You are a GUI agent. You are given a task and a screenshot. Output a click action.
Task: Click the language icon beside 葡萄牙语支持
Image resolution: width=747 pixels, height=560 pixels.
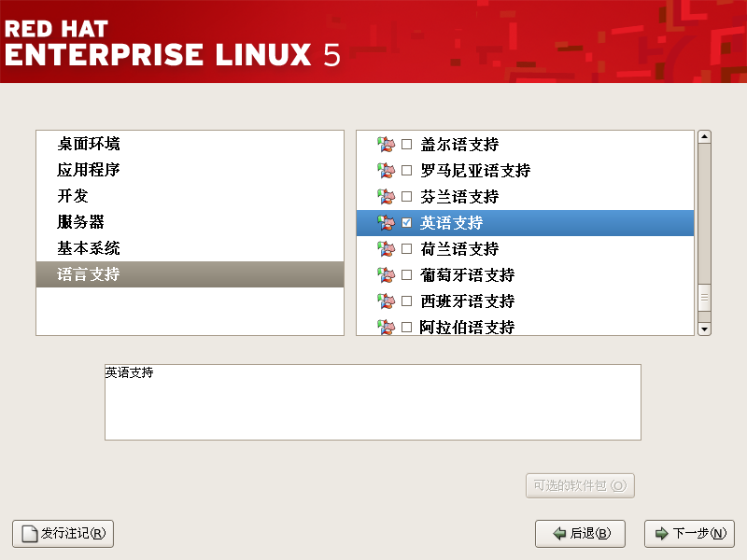pyautogui.click(x=386, y=274)
